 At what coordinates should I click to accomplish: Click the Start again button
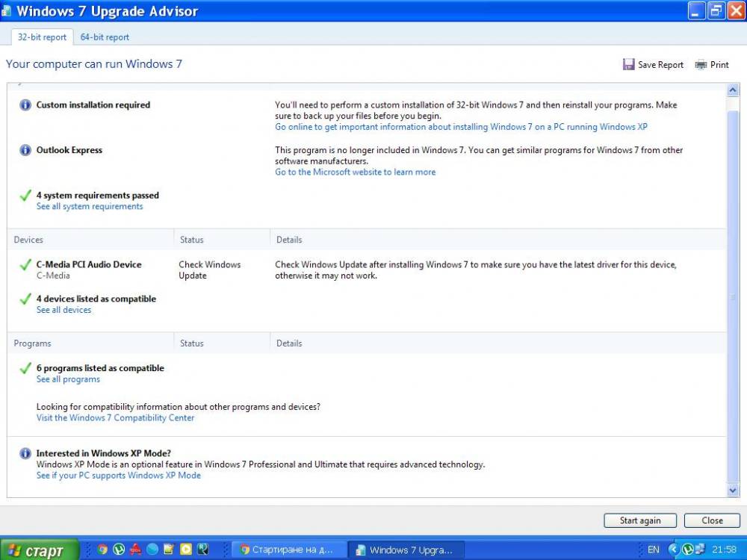(x=640, y=520)
